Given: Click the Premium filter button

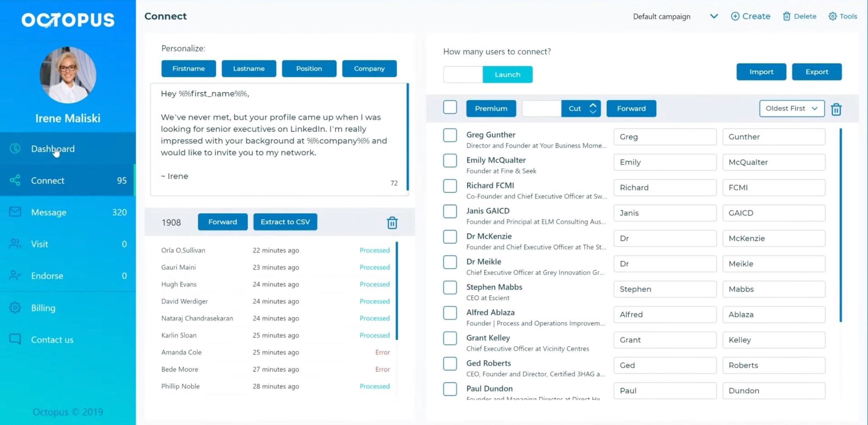Looking at the screenshot, I should click(491, 109).
